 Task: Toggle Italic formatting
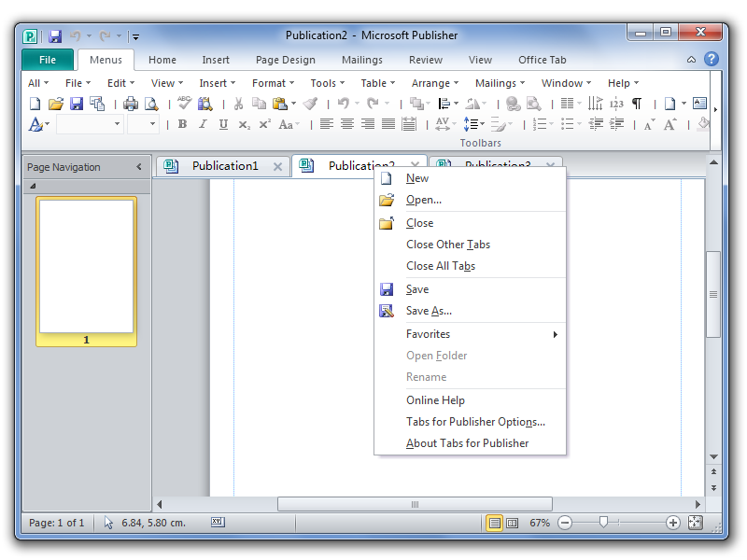coord(203,124)
